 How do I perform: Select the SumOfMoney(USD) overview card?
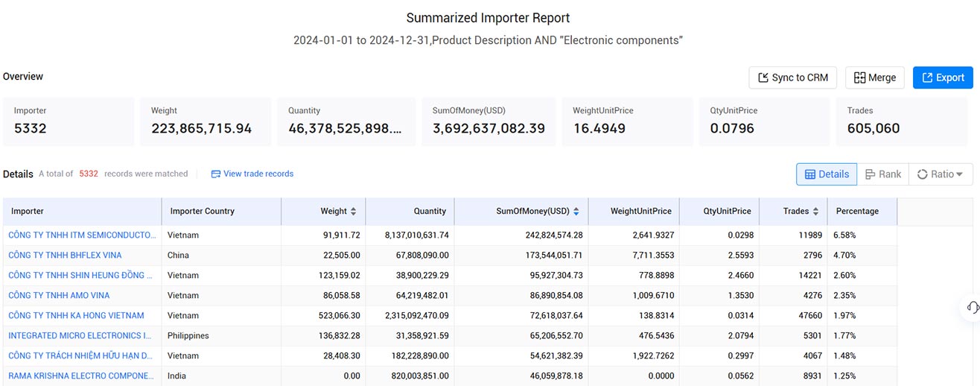(489, 121)
